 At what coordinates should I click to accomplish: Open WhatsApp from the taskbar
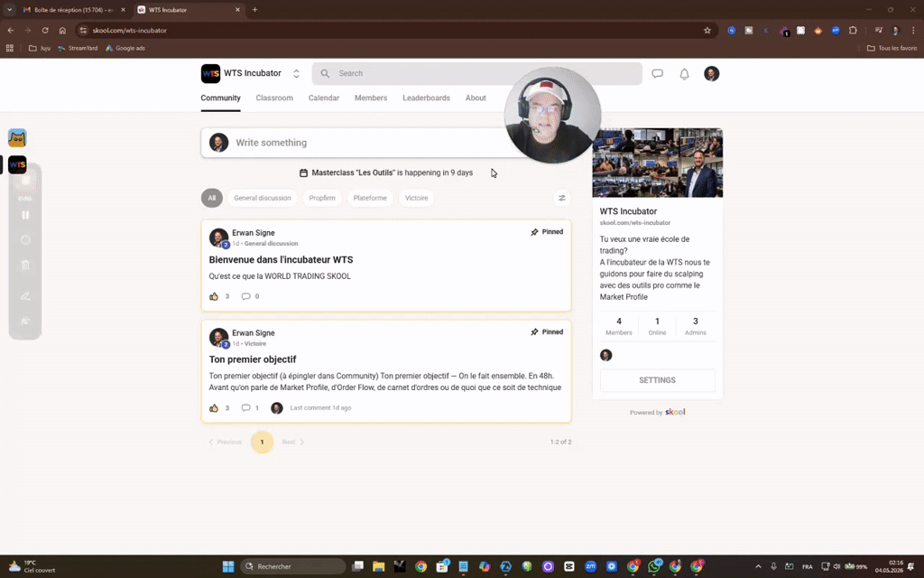pyautogui.click(x=654, y=567)
